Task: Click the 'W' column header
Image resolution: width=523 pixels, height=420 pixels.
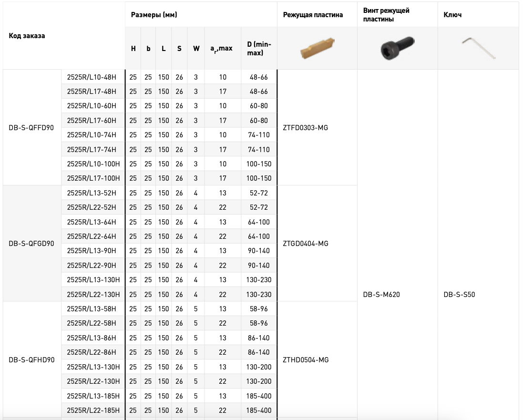Action: (x=196, y=49)
